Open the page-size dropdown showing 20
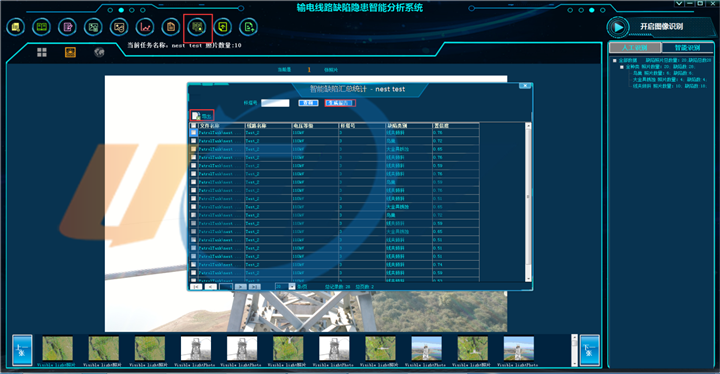 (285, 286)
